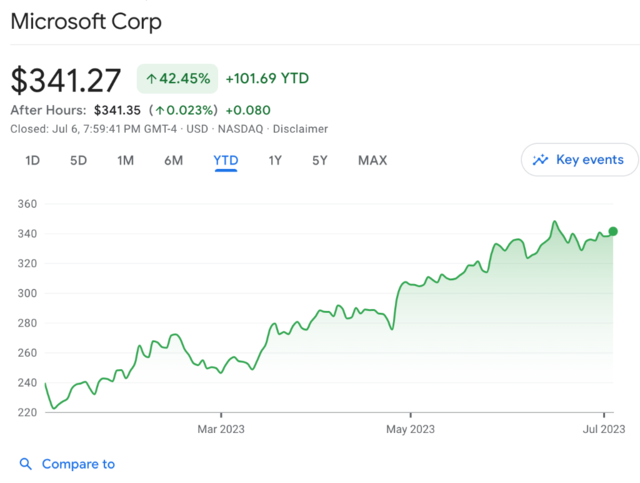The width and height of the screenshot is (640, 483).
Task: Choose the 6M time range
Action: click(174, 160)
